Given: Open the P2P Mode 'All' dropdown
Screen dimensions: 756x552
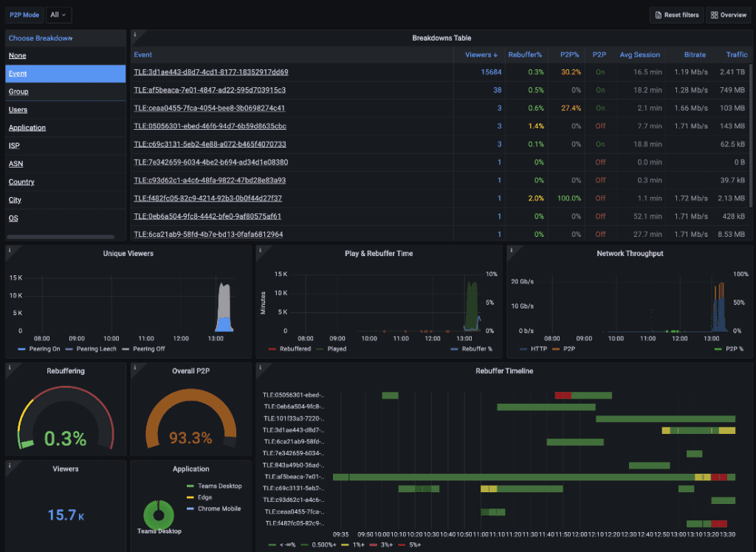Looking at the screenshot, I should 58,15.
